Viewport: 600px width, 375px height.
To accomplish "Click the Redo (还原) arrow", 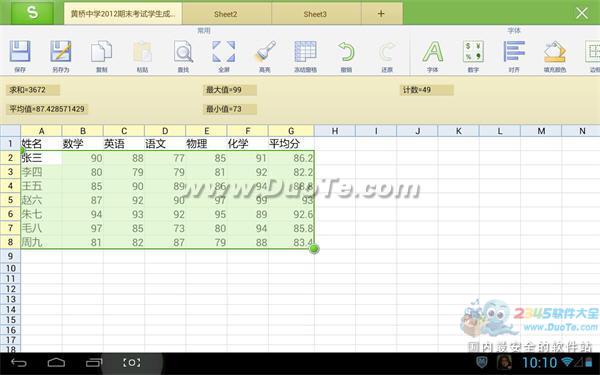I will [x=387, y=51].
